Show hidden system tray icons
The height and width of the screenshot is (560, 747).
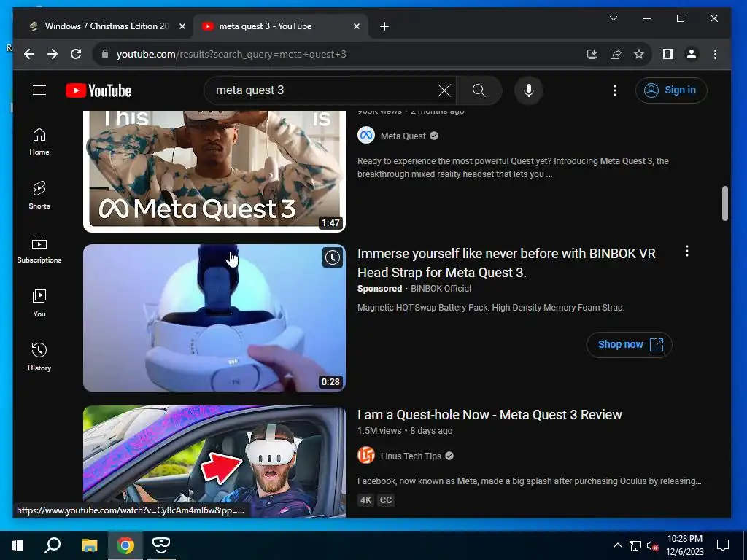pyautogui.click(x=617, y=545)
